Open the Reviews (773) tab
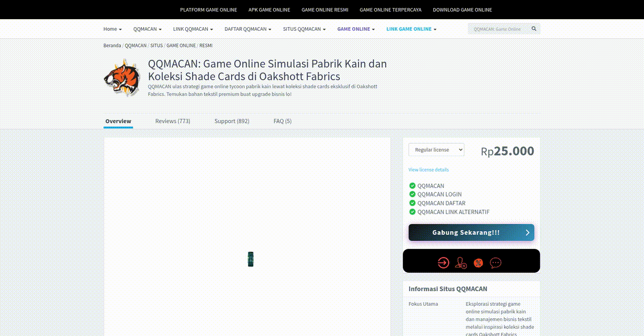Viewport: 644px width, 336px height. [x=173, y=121]
